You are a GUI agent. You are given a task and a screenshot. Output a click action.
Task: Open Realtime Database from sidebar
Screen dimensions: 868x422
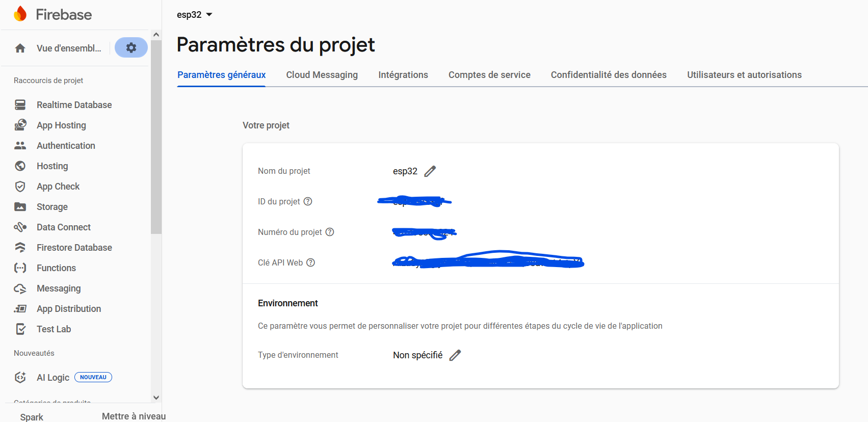74,105
